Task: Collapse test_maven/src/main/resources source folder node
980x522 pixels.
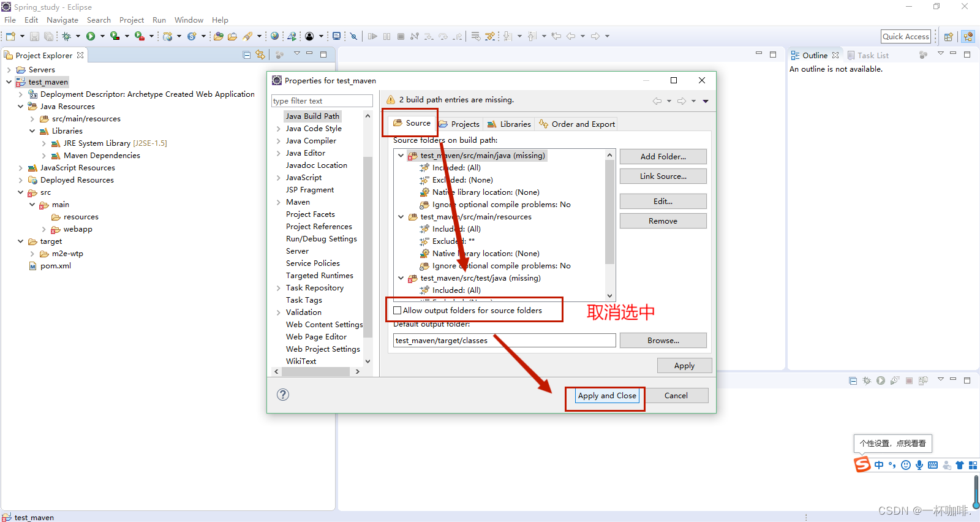Action: click(x=401, y=217)
